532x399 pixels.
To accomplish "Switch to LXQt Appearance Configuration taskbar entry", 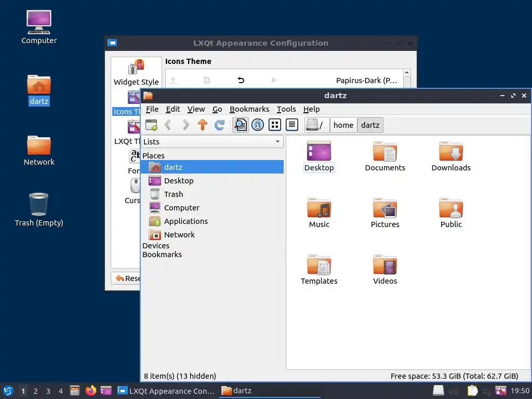I will (x=166, y=391).
